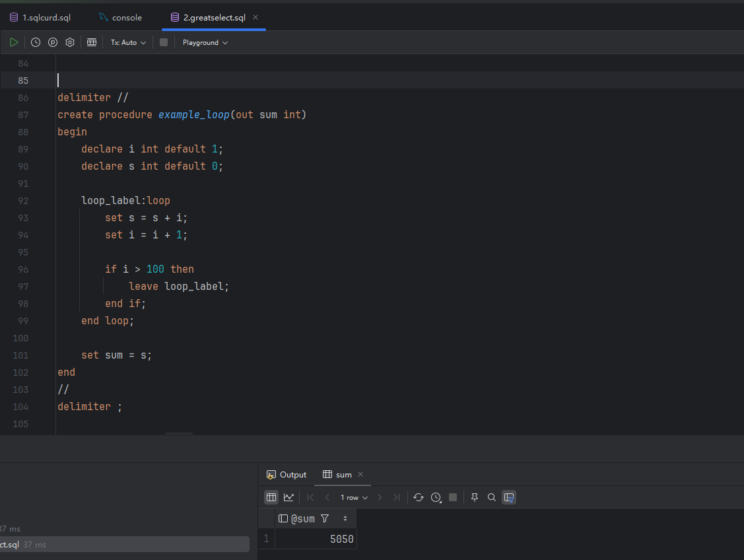This screenshot has width=744, height=560.
Task: Open Tx: Auto transaction mode dropdown
Action: pyautogui.click(x=128, y=42)
